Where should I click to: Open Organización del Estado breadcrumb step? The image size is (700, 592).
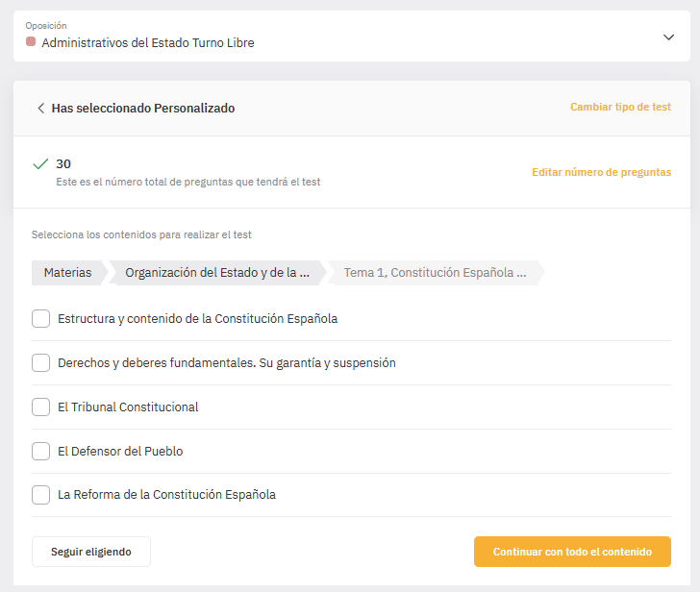tap(217, 273)
